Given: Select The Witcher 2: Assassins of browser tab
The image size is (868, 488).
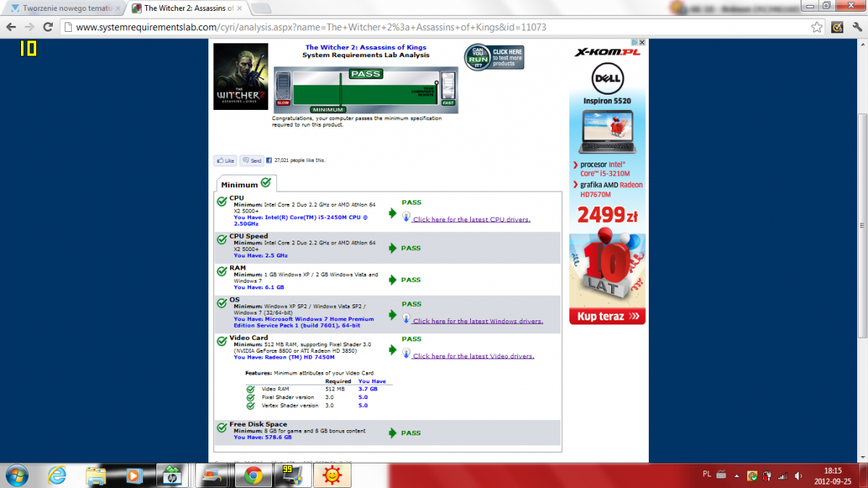Looking at the screenshot, I should pos(187,8).
